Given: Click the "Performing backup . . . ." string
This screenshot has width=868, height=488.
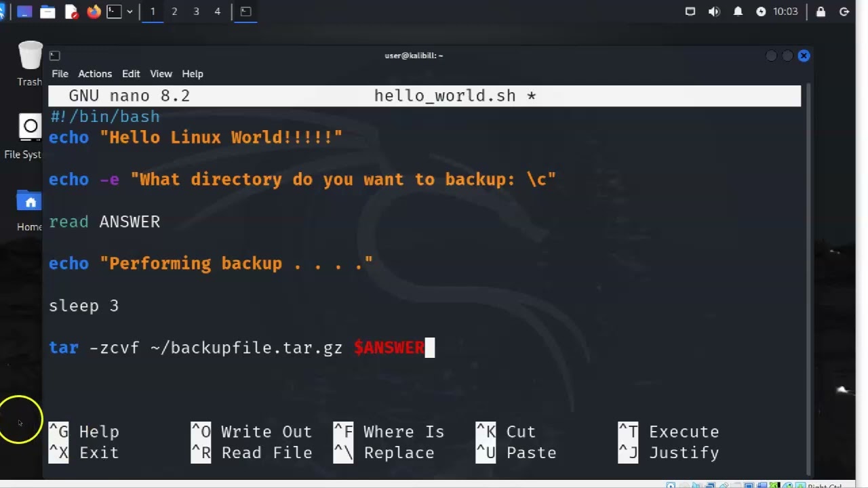Looking at the screenshot, I should tap(236, 264).
